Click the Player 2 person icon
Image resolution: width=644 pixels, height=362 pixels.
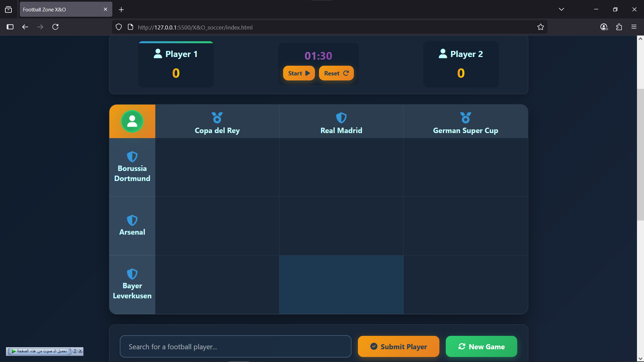pyautogui.click(x=443, y=54)
